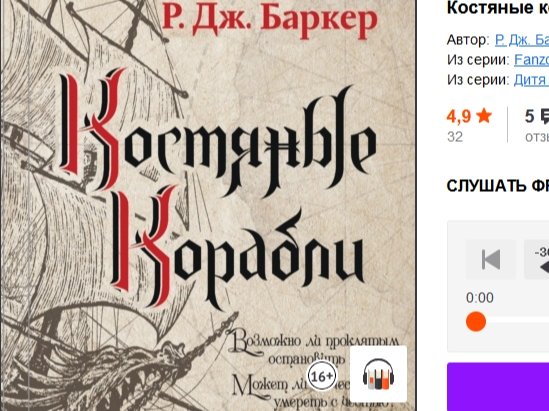Viewport: 549px width, 411px height.
Task: Click the reviews speech bubble icon
Action: [545, 117]
